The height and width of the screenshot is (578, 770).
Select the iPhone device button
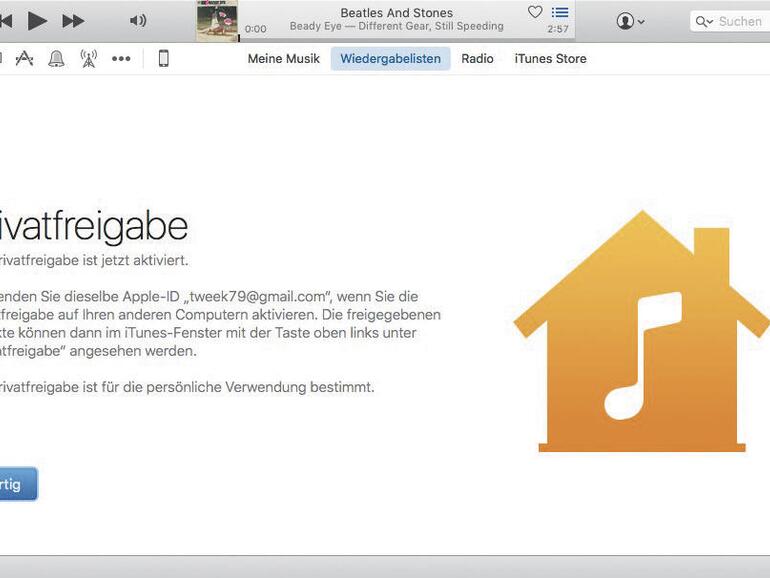(164, 58)
